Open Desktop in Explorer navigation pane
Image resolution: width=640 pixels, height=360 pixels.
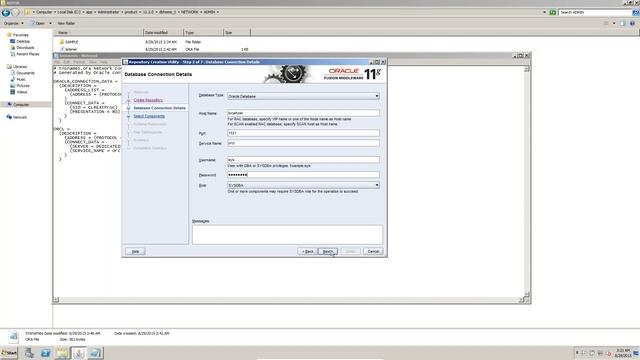tap(23, 41)
